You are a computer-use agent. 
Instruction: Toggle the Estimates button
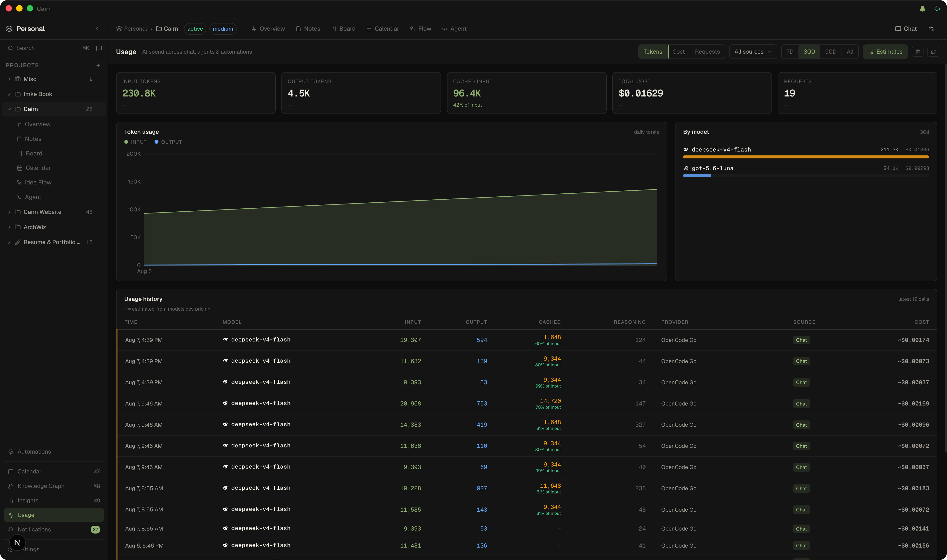point(885,52)
